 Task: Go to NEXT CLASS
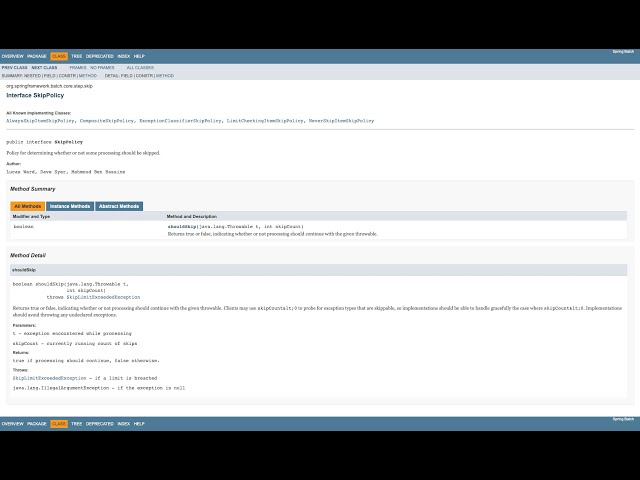44,68
